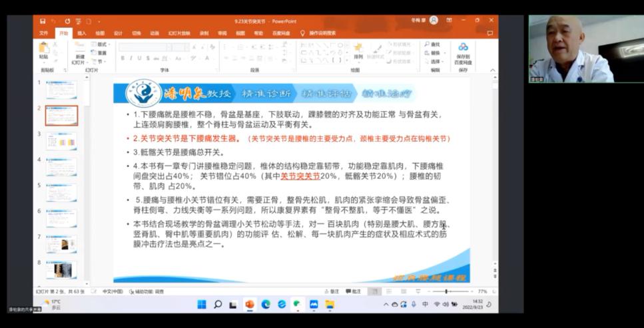Open the Insert (插入) ribbon tab
The image size is (644, 328).
pyautogui.click(x=81, y=33)
